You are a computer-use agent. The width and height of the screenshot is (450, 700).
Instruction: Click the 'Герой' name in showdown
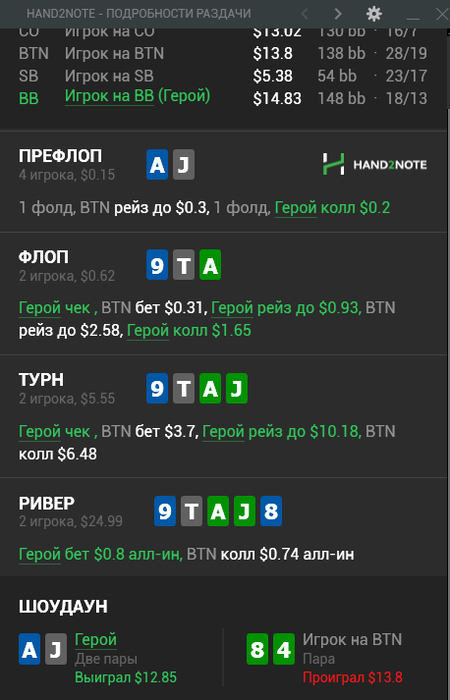pyautogui.click(x=96, y=640)
